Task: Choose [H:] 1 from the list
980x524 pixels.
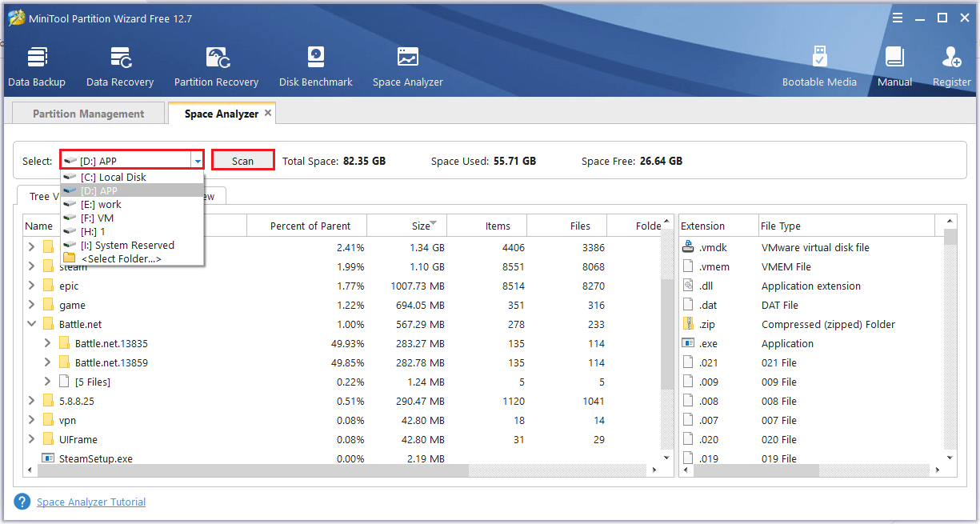Action: tap(132, 231)
